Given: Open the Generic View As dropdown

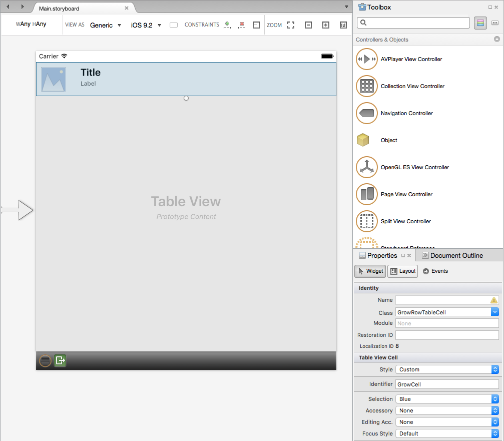Looking at the screenshot, I should point(106,25).
